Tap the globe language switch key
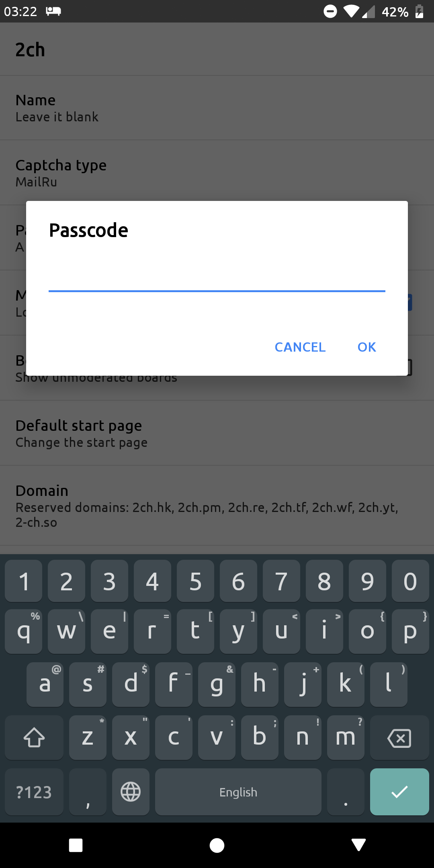Screen dimensions: 434x868 pos(131,792)
